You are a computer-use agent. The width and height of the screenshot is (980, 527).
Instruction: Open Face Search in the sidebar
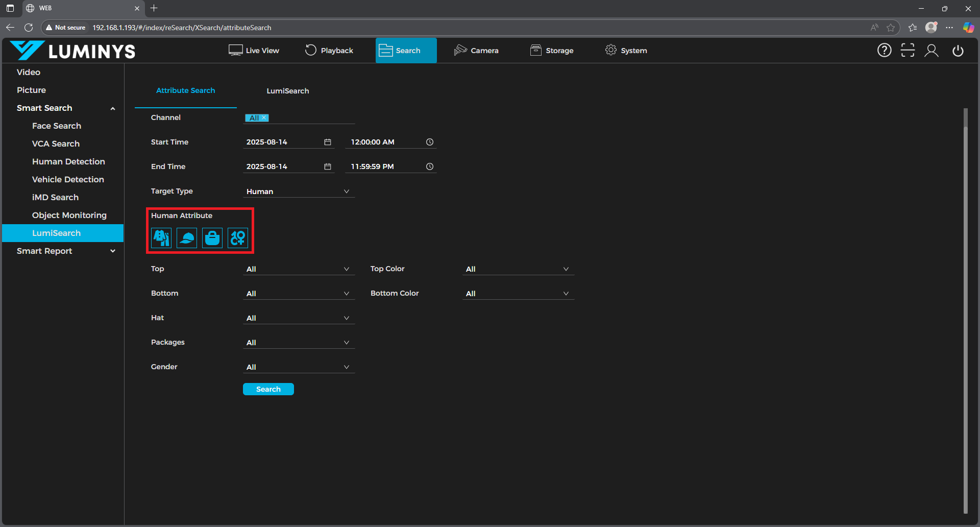57,126
